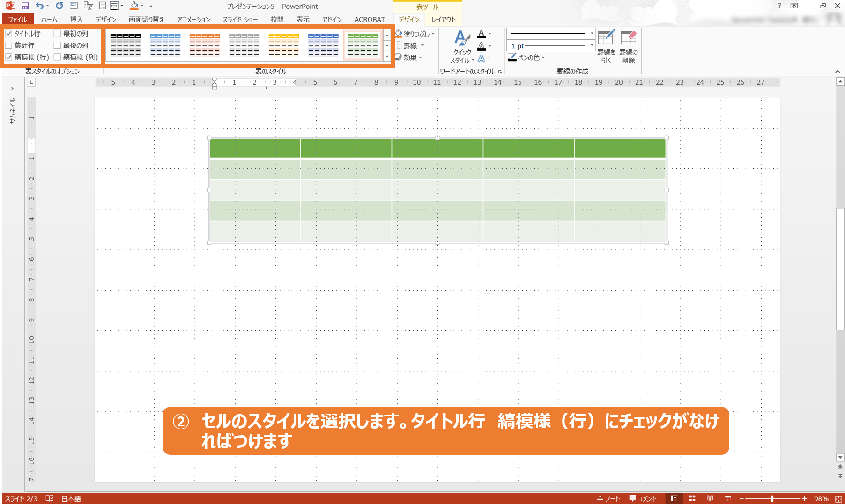This screenshot has height=504, width=845.
Task: Activate the table Eraser (罫線の削除) tool
Action: click(629, 47)
